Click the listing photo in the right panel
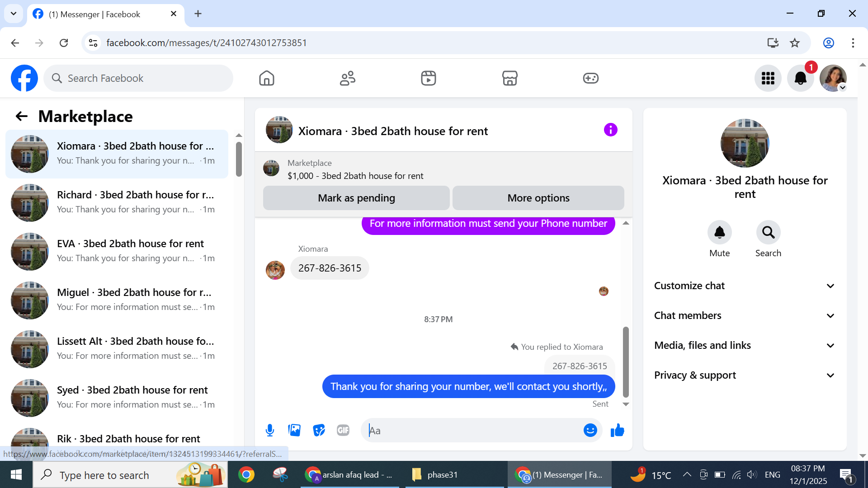 point(745,143)
